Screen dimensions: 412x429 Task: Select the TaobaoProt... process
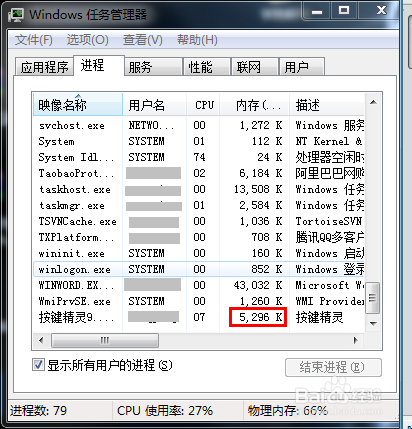(76, 173)
